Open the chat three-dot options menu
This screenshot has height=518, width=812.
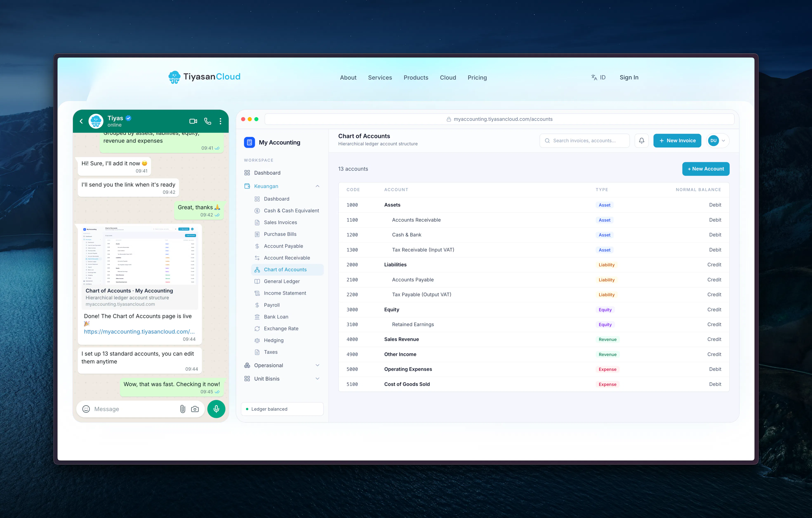[x=221, y=121]
